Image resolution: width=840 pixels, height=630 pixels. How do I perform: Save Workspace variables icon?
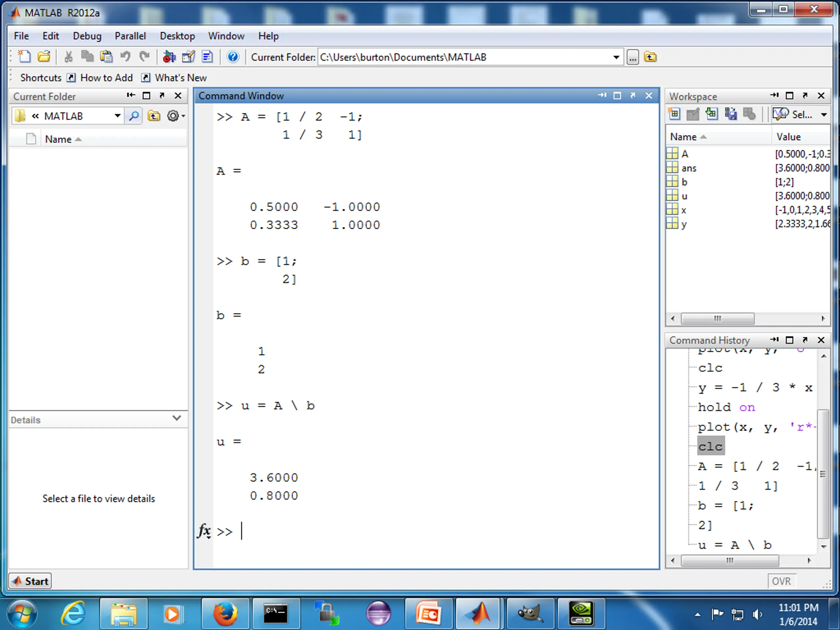(731, 114)
